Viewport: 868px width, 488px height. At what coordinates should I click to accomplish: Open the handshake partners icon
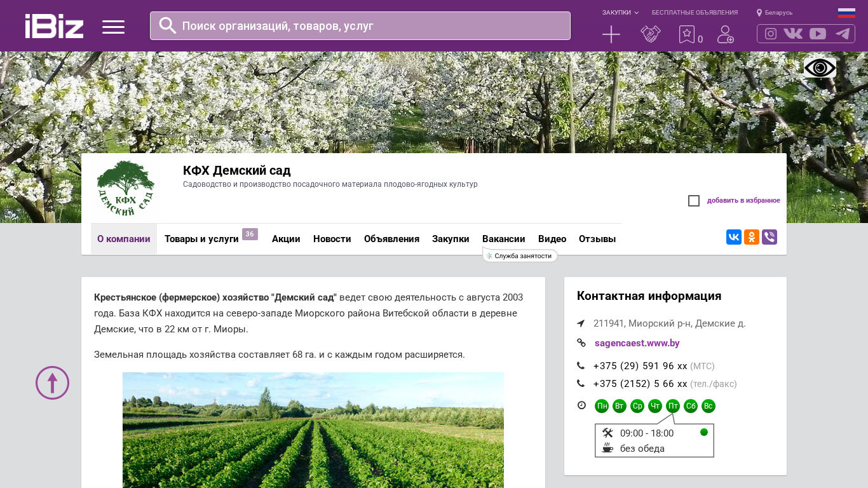[x=651, y=34]
